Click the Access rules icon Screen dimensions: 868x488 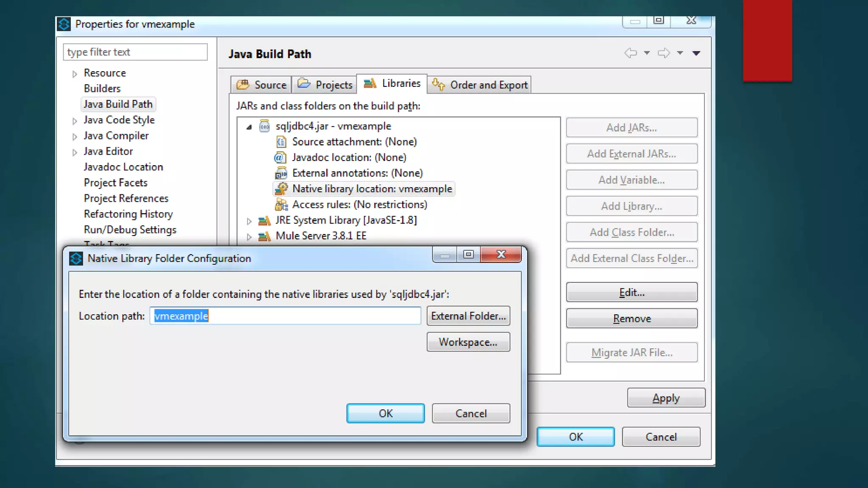(281, 205)
